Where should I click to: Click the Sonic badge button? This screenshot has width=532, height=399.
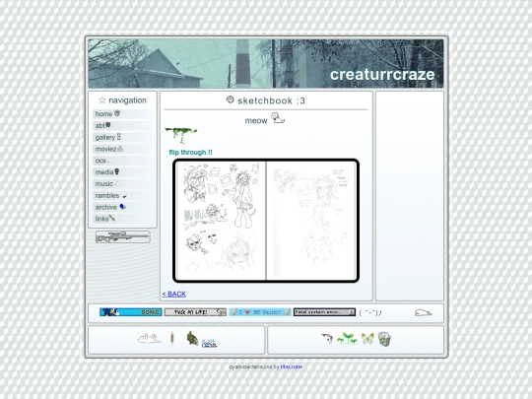[x=131, y=312]
